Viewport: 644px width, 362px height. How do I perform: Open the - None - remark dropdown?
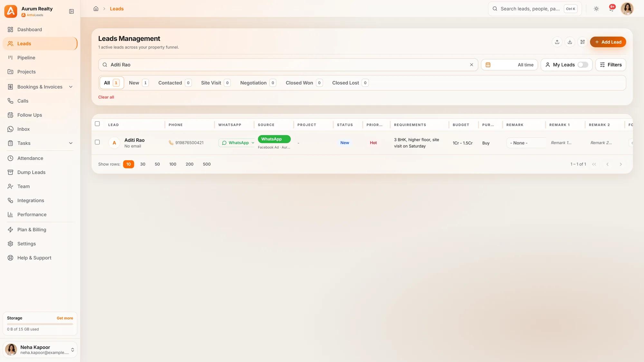pyautogui.click(x=526, y=143)
